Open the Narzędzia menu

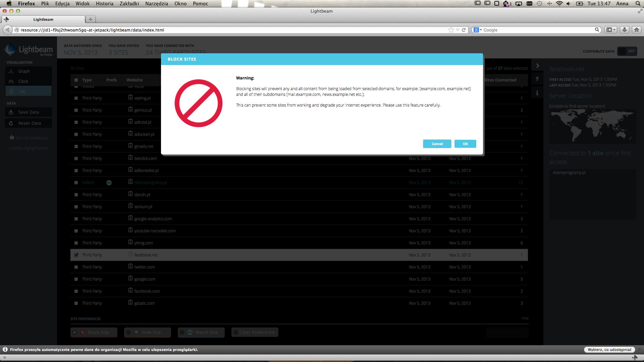[157, 4]
